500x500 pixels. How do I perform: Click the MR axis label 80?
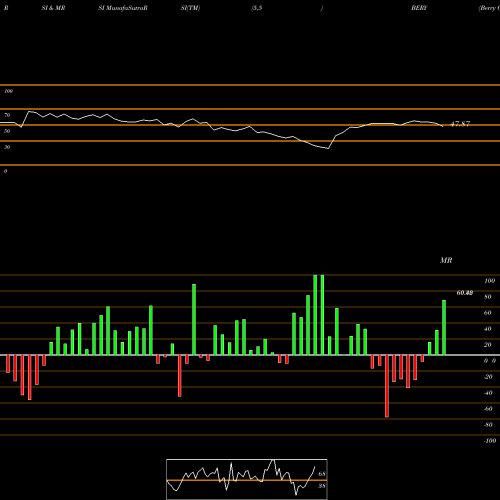click(488, 297)
